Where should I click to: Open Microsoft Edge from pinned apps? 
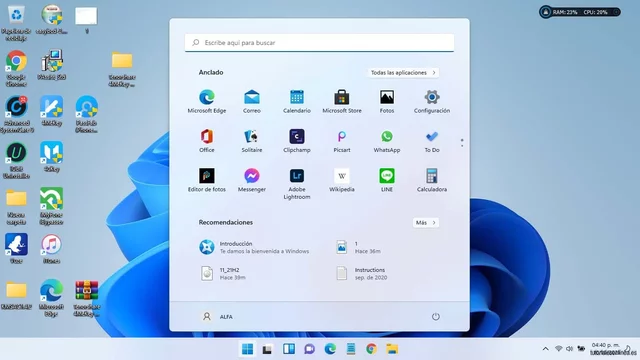click(207, 101)
